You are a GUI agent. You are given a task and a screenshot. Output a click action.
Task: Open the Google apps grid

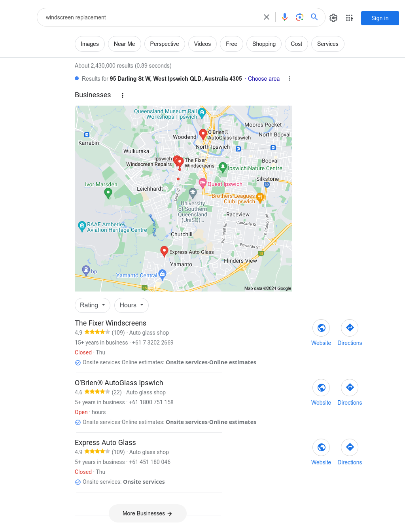349,18
